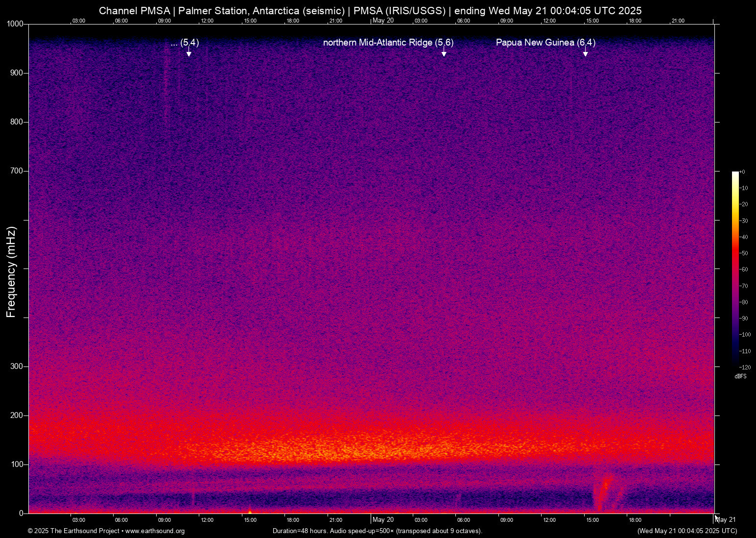Click the -20 value on the color scale
The width and height of the screenshot is (756, 538).
tap(744, 204)
